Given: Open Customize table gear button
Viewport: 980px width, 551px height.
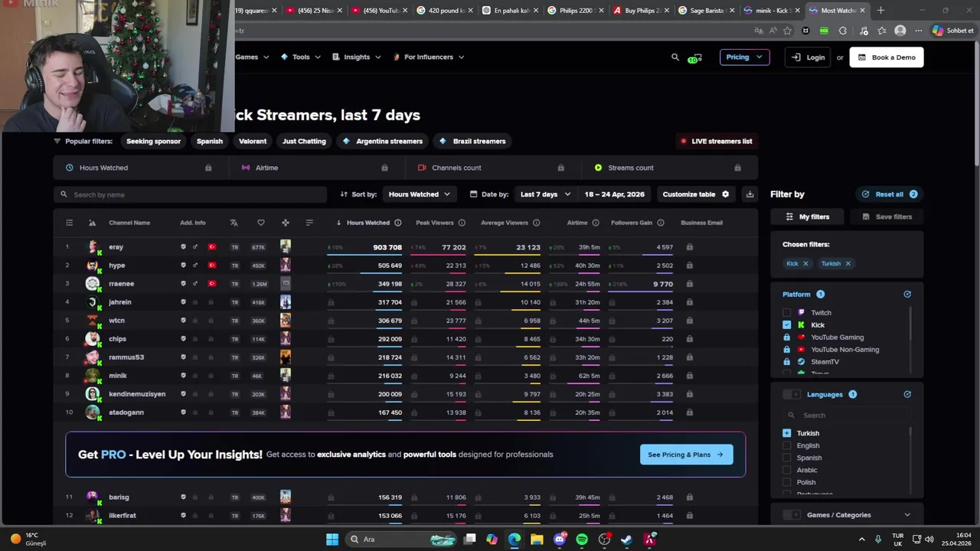Looking at the screenshot, I should point(696,194).
